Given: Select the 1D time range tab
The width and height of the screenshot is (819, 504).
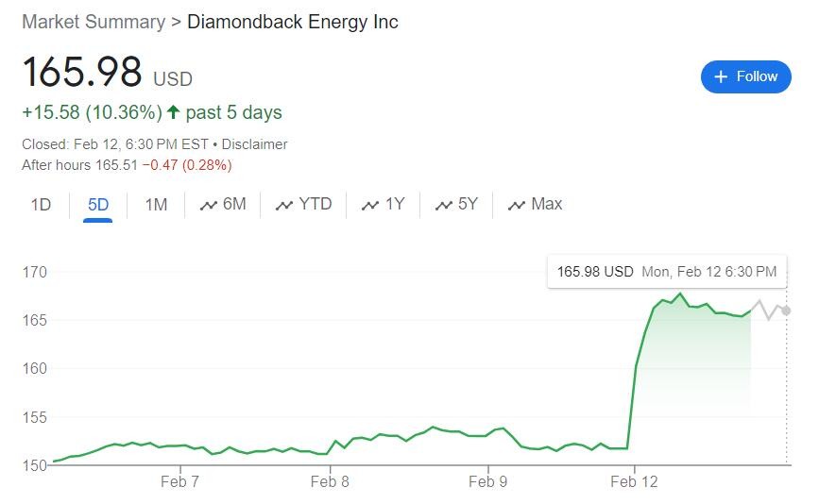Looking at the screenshot, I should tap(41, 204).
